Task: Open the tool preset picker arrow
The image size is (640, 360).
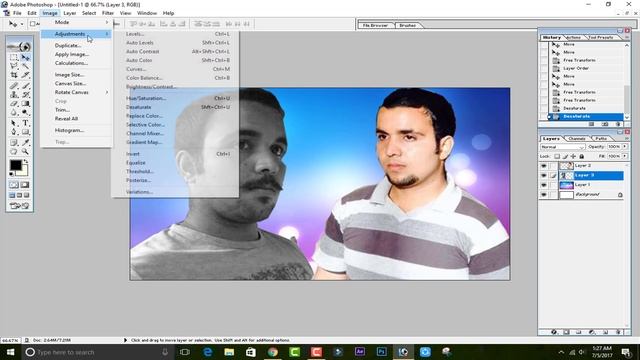Action: click(x=22, y=24)
